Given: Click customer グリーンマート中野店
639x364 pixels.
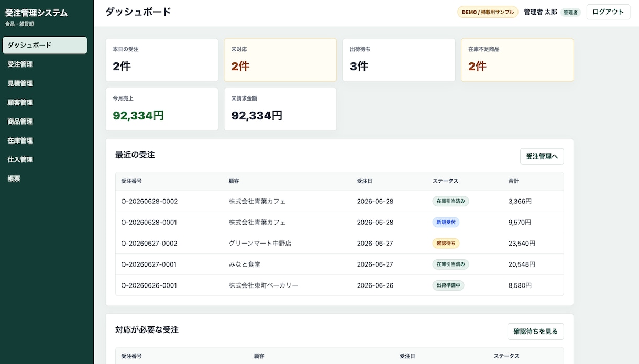Looking at the screenshot, I should click(260, 243).
